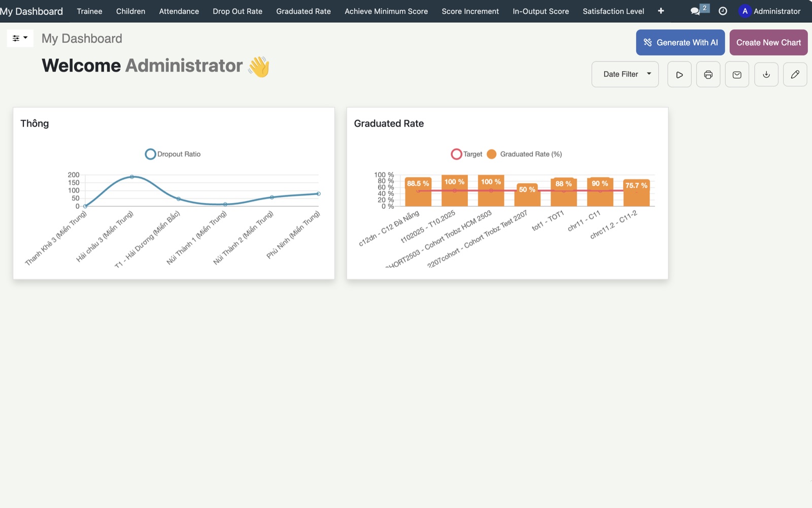Open the filter settings dropdown beside the title
The height and width of the screenshot is (508, 812).
20,38
